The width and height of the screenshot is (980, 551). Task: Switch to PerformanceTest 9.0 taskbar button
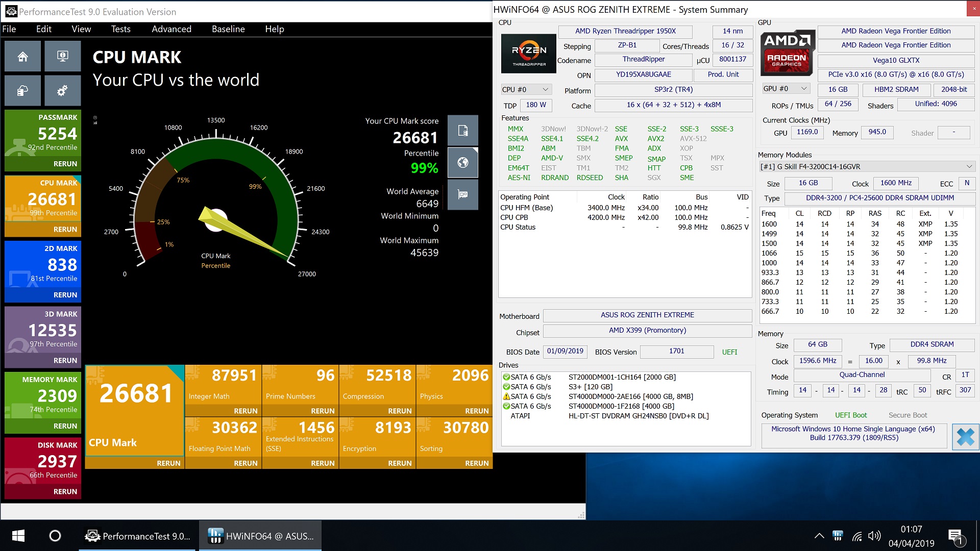point(137,536)
